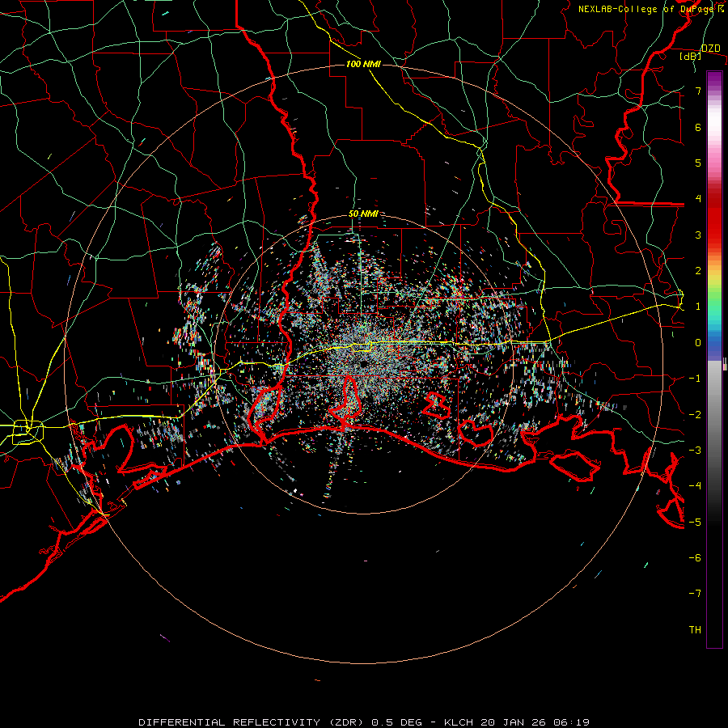This screenshot has height=728, width=728.
Task: Click the -3 scale label
Action: pyautogui.click(x=695, y=450)
